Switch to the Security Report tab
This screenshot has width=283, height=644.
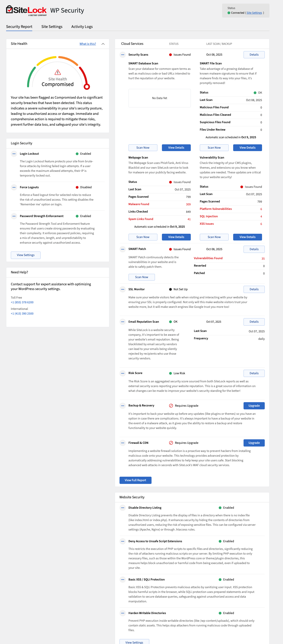click(19, 27)
